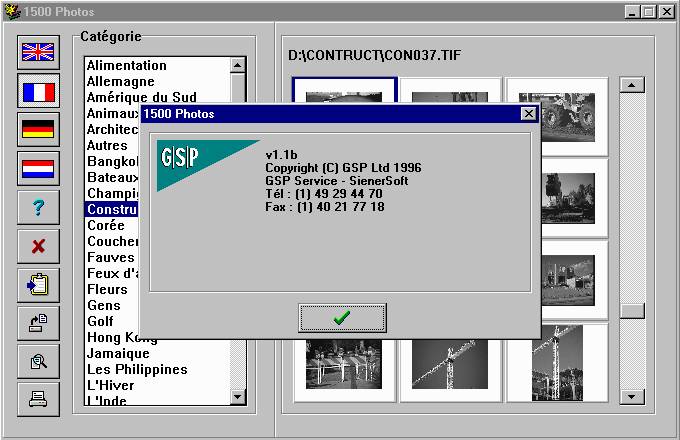The width and height of the screenshot is (680, 440).
Task: Click the printer icon in sidebar
Action: (x=38, y=399)
